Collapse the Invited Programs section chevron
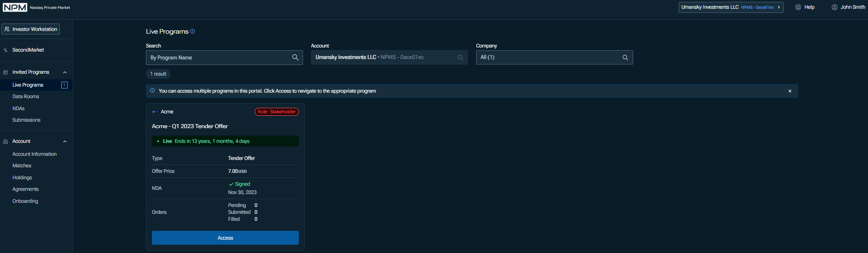 [65, 72]
